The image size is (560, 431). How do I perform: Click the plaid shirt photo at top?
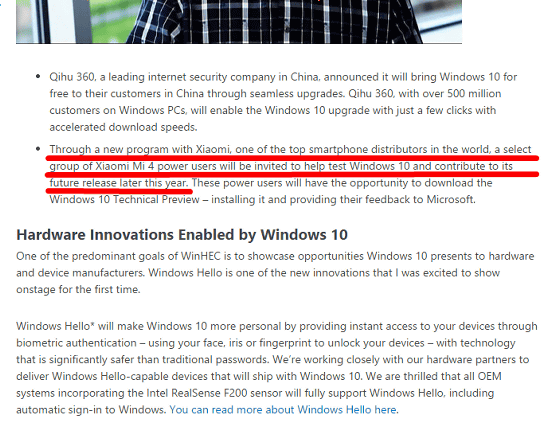(239, 22)
